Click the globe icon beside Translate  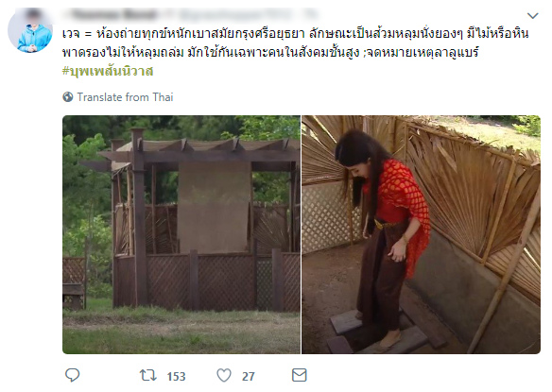pos(68,96)
